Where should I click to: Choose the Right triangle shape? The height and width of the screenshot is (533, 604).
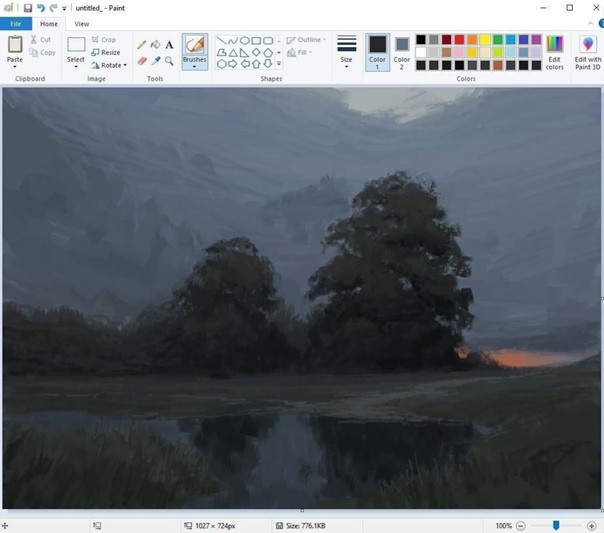(245, 52)
